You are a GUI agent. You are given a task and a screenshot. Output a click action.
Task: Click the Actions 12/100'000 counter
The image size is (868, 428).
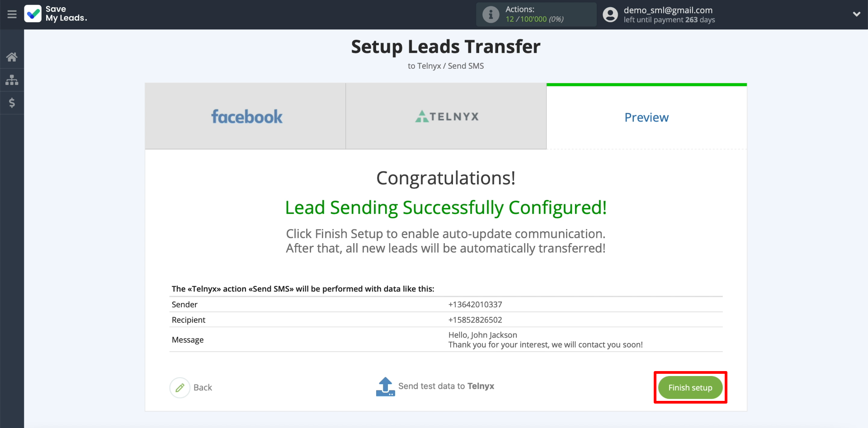pos(534,19)
